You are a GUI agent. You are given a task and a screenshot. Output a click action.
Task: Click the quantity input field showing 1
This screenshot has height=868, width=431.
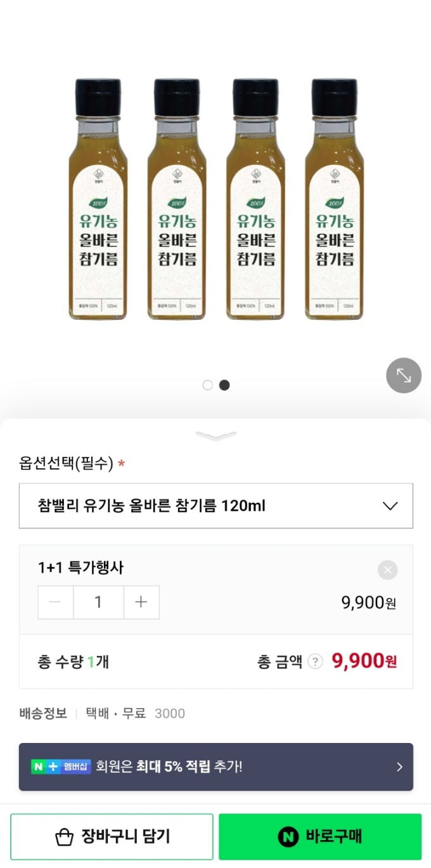[x=98, y=602]
